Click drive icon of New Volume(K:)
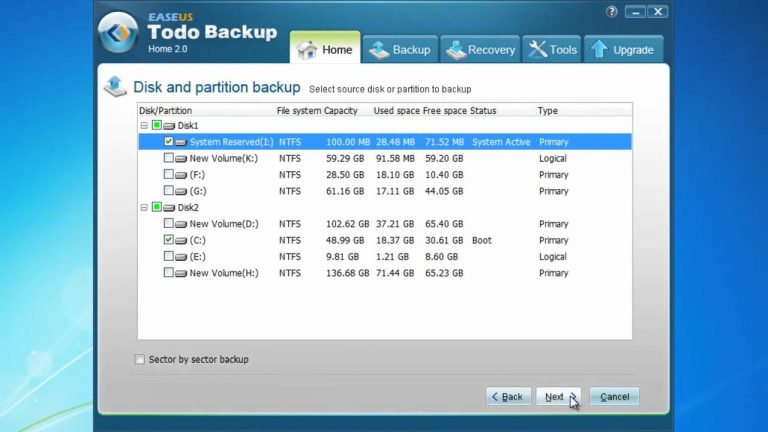The height and width of the screenshot is (432, 768). coord(181,159)
